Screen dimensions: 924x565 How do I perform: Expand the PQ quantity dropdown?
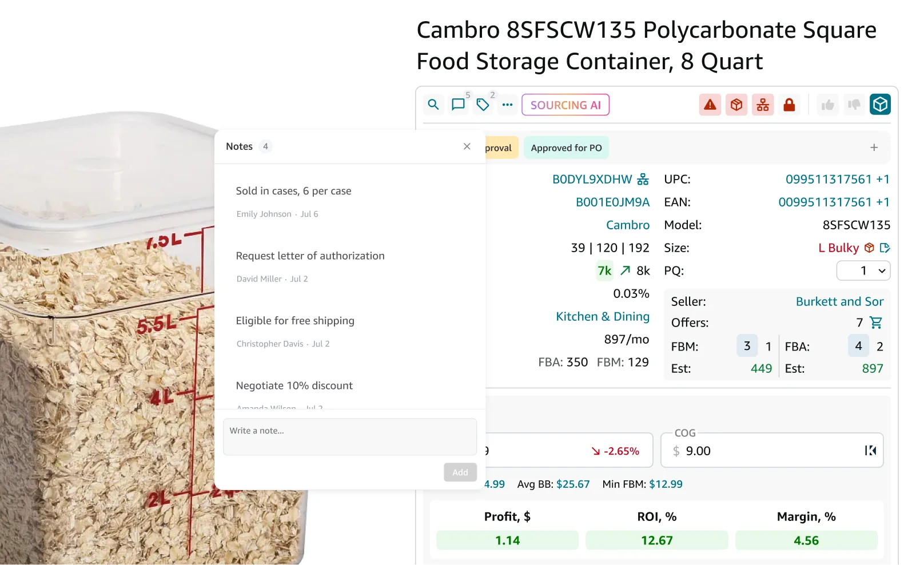pos(863,270)
